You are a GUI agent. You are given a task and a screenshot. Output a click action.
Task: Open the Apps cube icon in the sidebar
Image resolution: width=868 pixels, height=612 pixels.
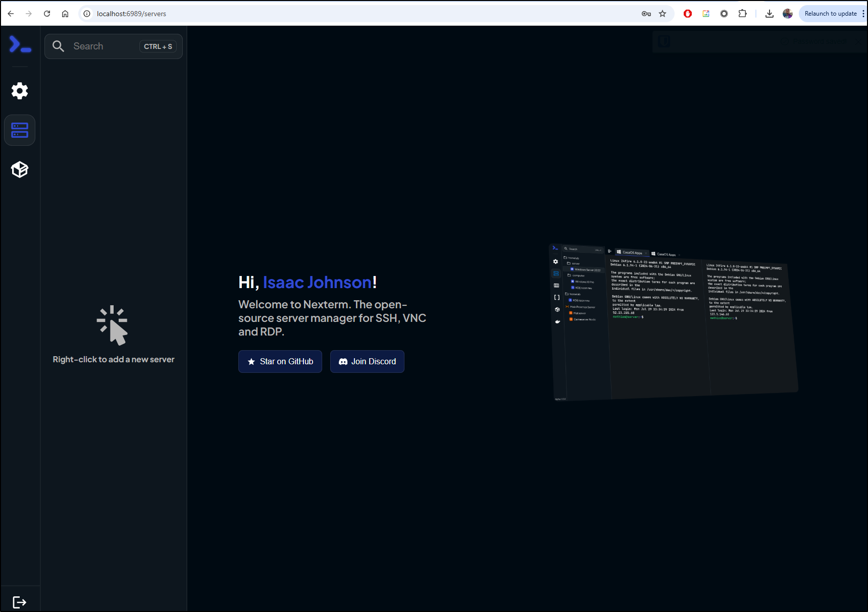pos(20,170)
